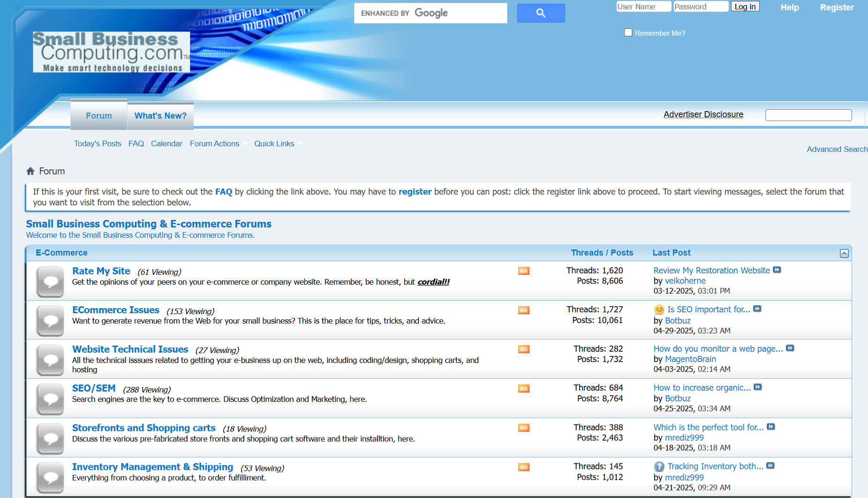Screen dimensions: 868x498
Task: Click the Enhanced by Google search box
Action: [x=430, y=13]
